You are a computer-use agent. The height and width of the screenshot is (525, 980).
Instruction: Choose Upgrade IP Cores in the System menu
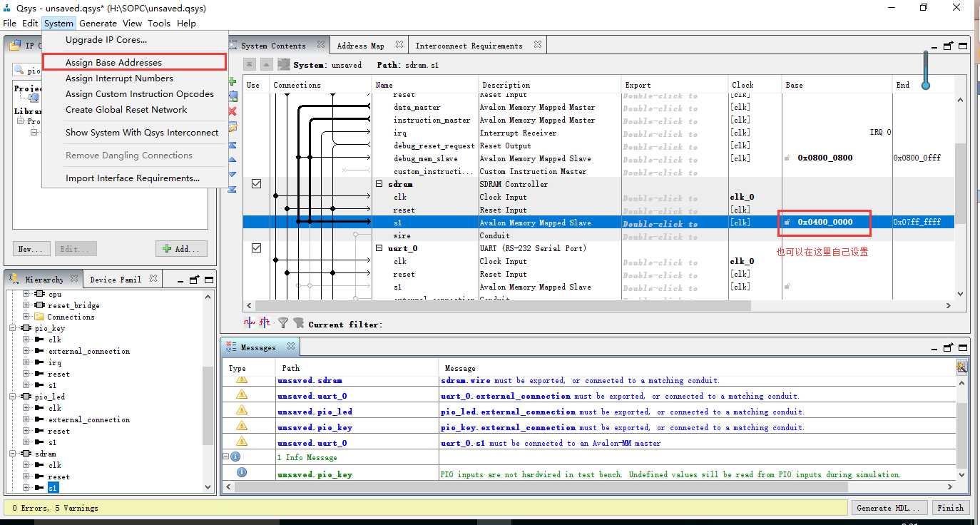click(x=134, y=40)
